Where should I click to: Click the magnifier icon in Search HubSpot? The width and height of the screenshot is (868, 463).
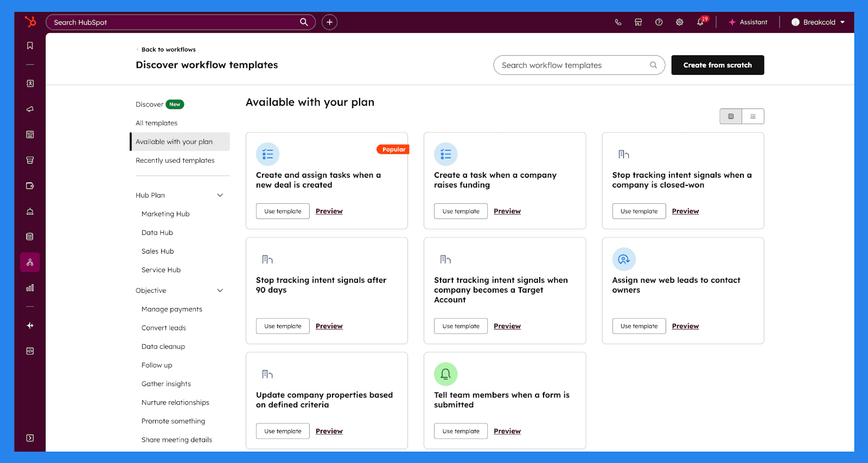click(304, 22)
